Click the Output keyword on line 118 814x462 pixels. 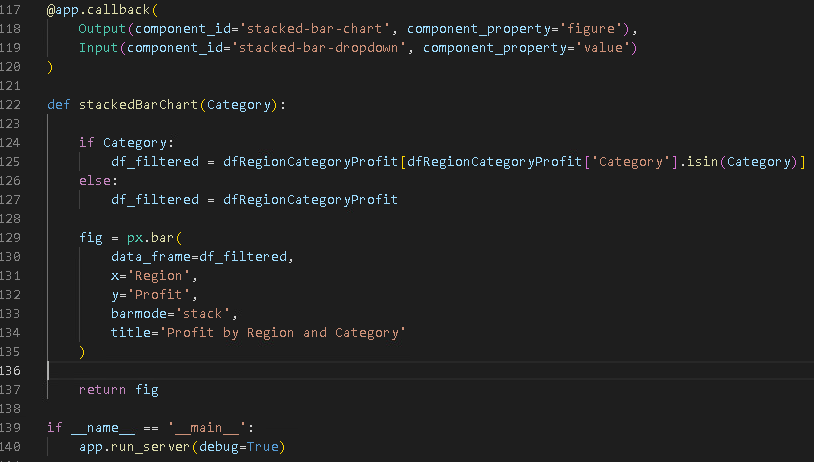pyautogui.click(x=102, y=29)
